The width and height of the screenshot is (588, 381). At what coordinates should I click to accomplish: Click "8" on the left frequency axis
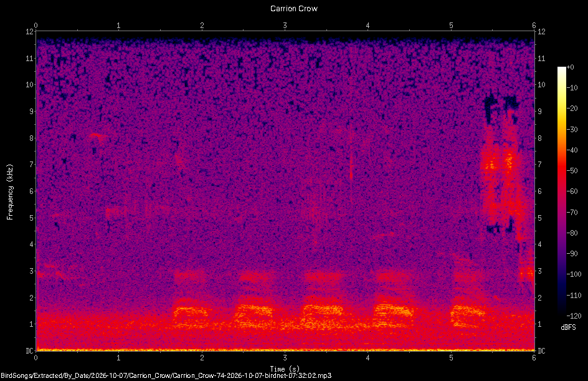32,138
